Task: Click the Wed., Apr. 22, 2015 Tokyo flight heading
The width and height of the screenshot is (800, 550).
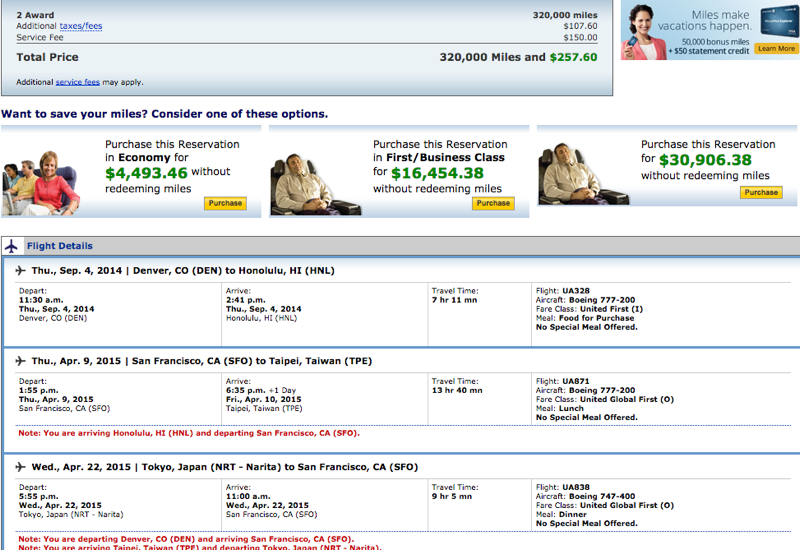Action: 225,467
